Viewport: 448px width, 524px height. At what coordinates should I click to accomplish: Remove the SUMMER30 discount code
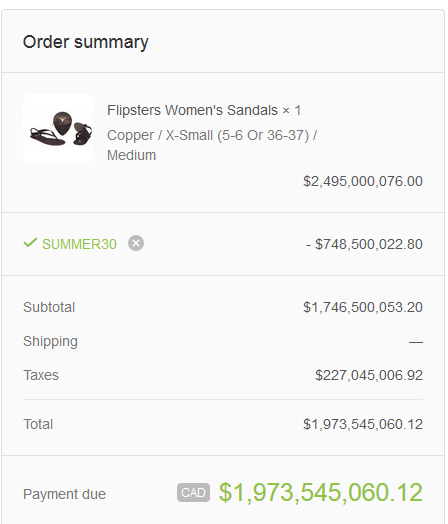click(x=136, y=243)
